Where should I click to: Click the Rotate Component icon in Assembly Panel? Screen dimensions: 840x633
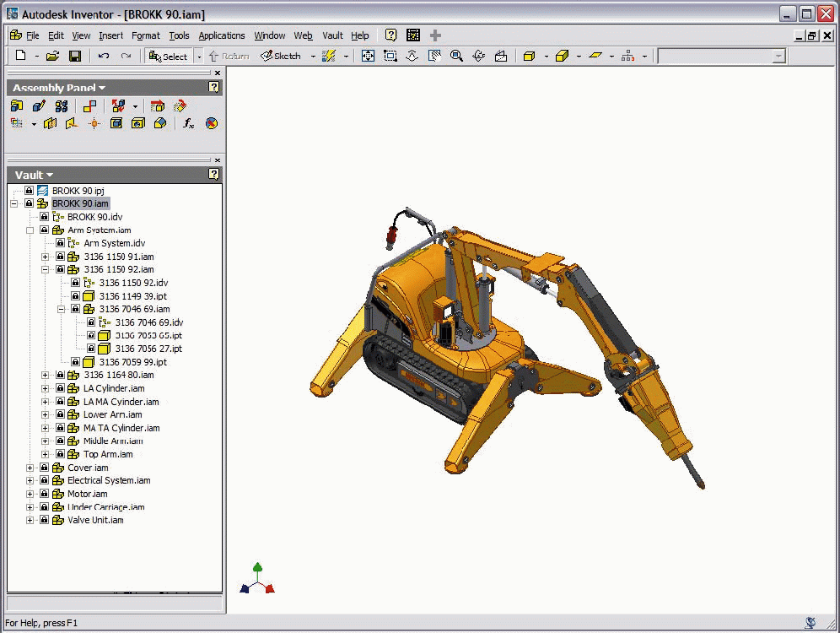(180, 106)
